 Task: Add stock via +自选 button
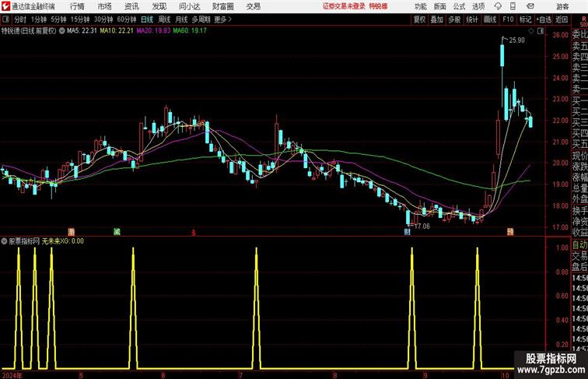pyautogui.click(x=544, y=19)
